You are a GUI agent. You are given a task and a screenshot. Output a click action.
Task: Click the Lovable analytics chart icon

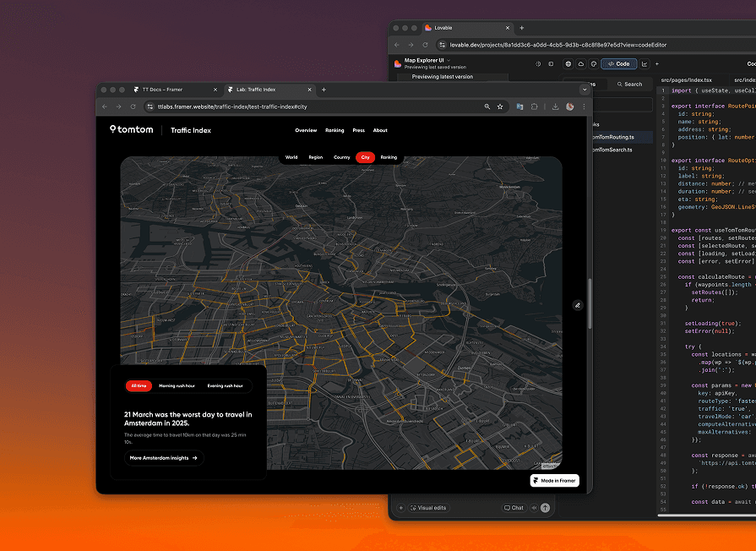645,64
